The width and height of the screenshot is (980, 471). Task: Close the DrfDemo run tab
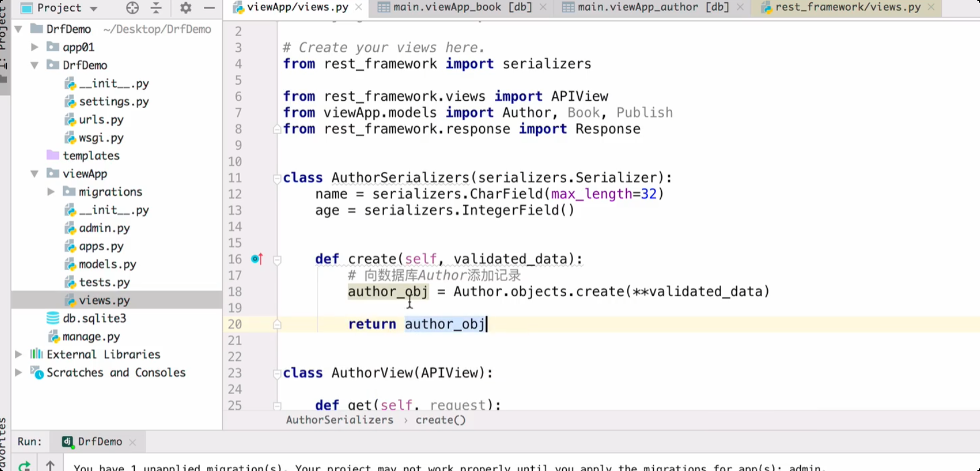coord(133,442)
